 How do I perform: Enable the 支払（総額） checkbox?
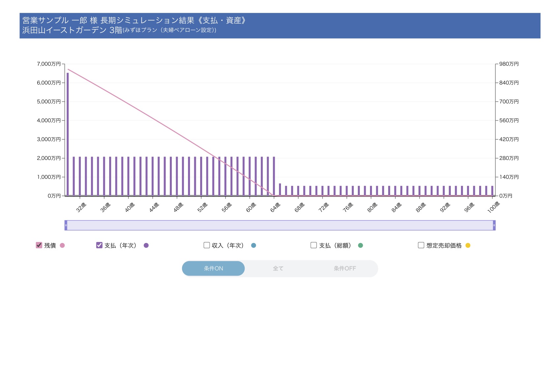coord(314,245)
